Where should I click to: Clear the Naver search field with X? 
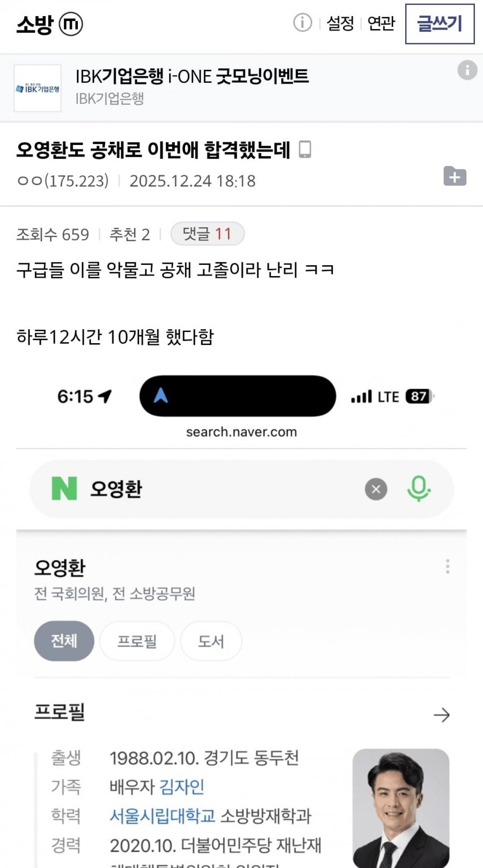376,489
